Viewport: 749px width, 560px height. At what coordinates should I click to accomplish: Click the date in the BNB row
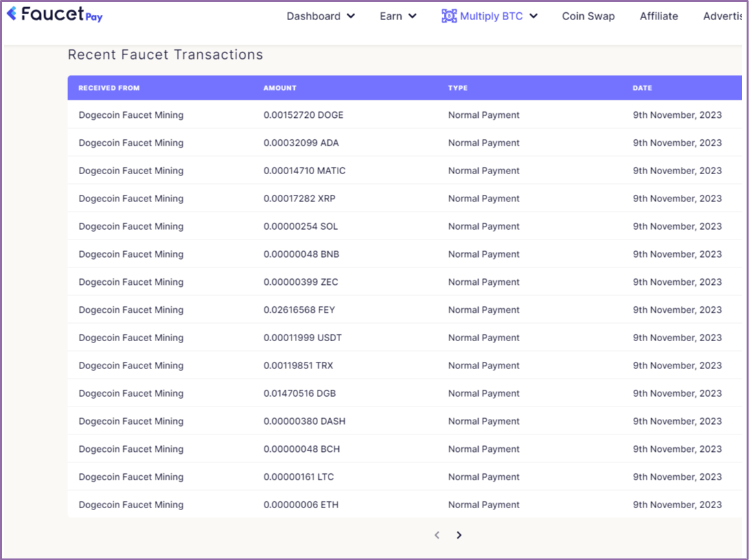(677, 254)
